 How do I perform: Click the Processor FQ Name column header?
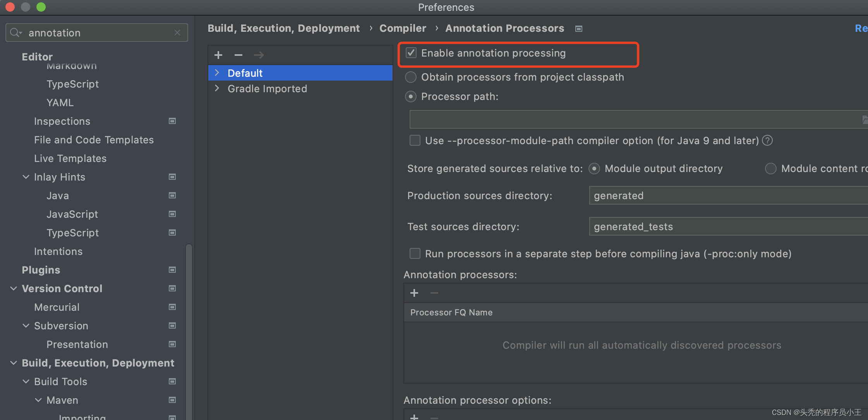tap(636, 312)
